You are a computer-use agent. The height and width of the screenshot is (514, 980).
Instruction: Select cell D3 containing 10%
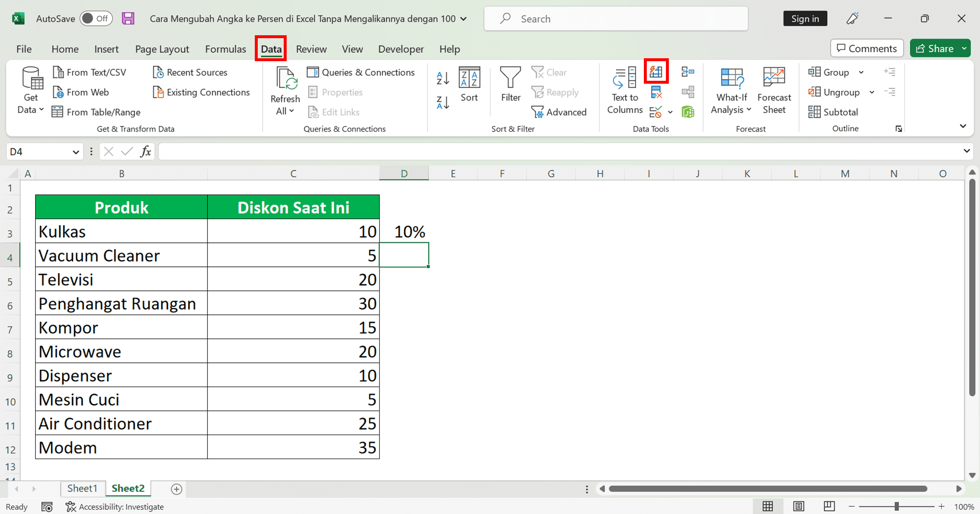point(404,231)
